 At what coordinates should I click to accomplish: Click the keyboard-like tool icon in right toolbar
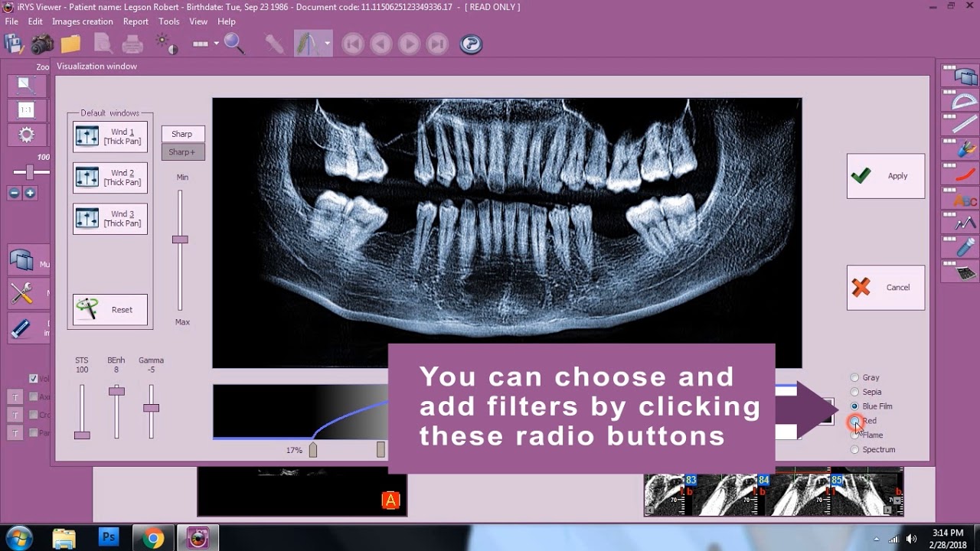tap(960, 272)
